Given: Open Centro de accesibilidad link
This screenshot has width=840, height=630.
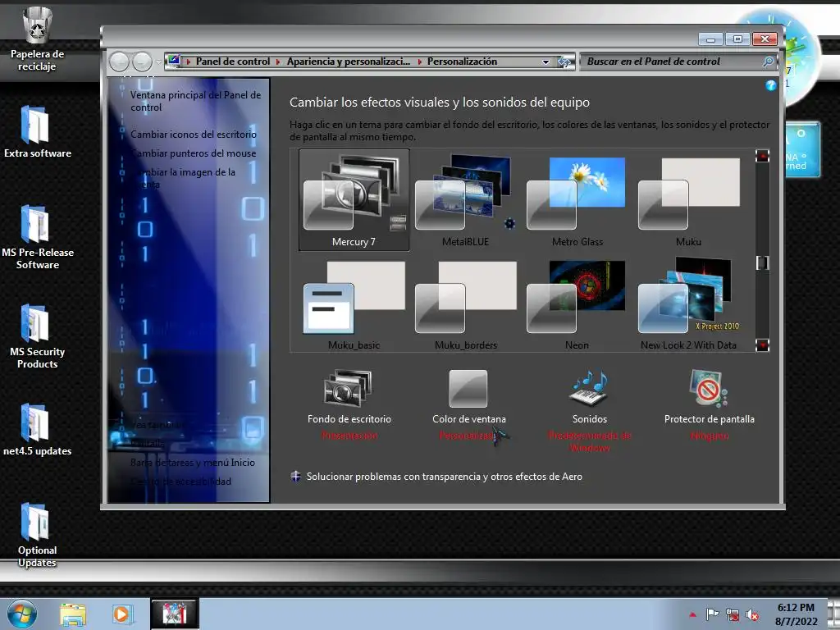Looking at the screenshot, I should (x=181, y=481).
